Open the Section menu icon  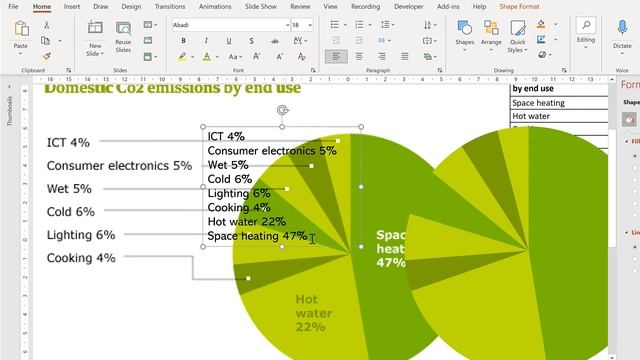(x=148, y=56)
